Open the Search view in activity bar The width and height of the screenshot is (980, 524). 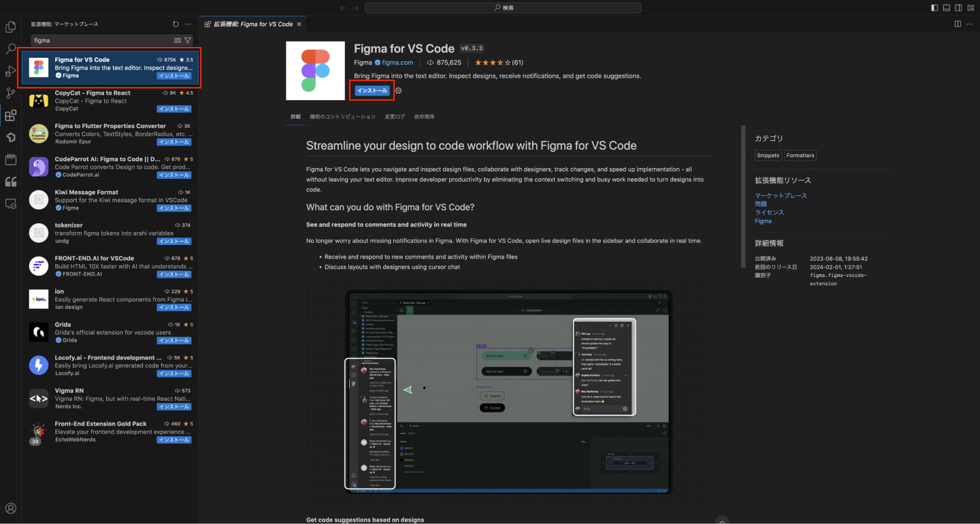pos(10,49)
